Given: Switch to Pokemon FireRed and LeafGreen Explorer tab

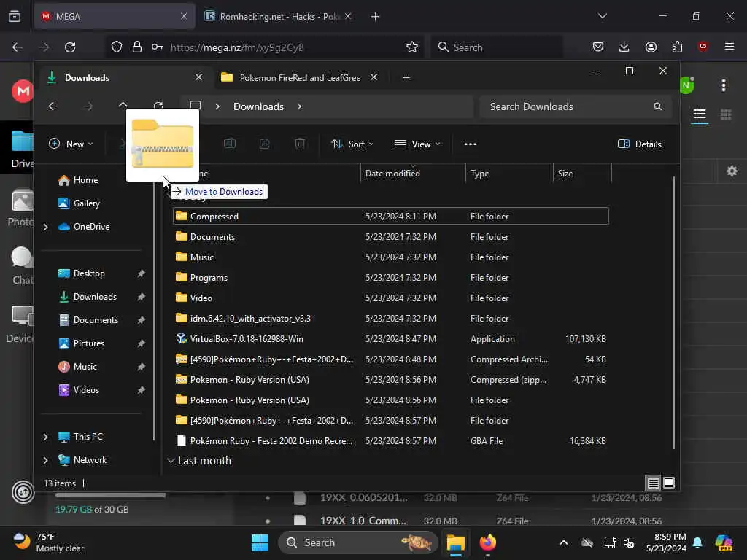Looking at the screenshot, I should coord(300,77).
